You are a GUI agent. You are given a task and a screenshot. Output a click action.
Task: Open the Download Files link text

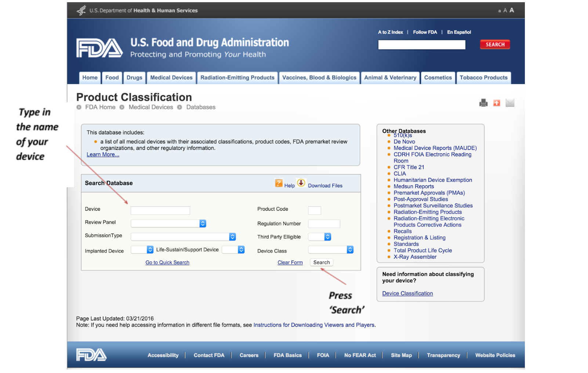pos(325,186)
